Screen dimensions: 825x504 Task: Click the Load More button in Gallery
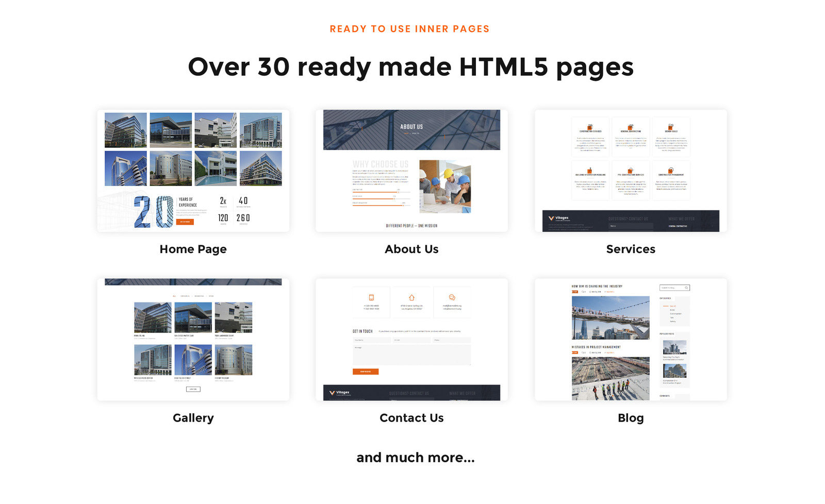[x=193, y=389]
